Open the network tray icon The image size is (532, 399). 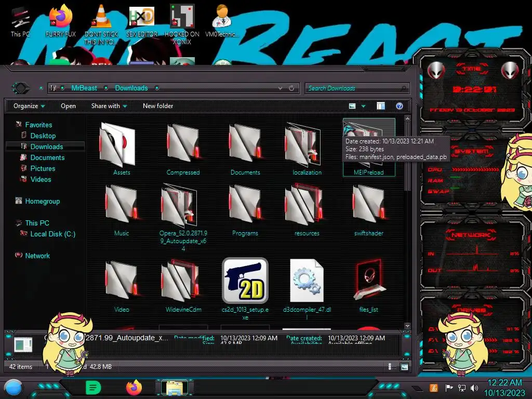pyautogui.click(x=462, y=388)
